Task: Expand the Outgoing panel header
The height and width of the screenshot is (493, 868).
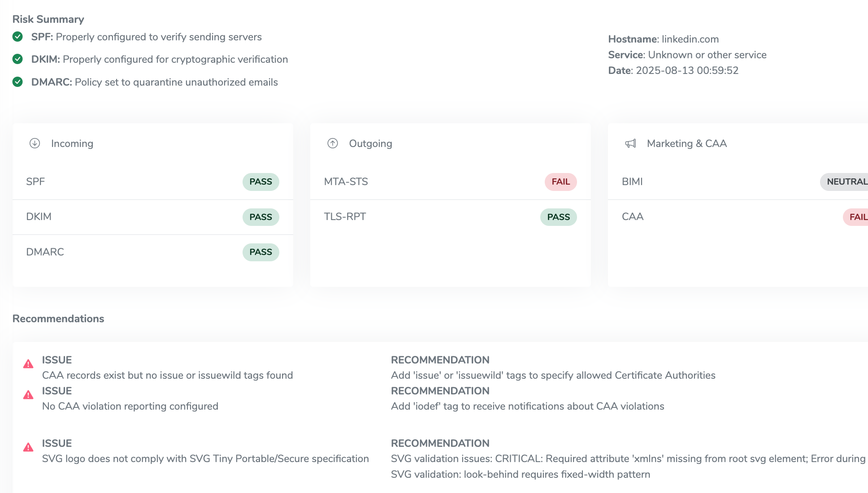Action: (370, 143)
